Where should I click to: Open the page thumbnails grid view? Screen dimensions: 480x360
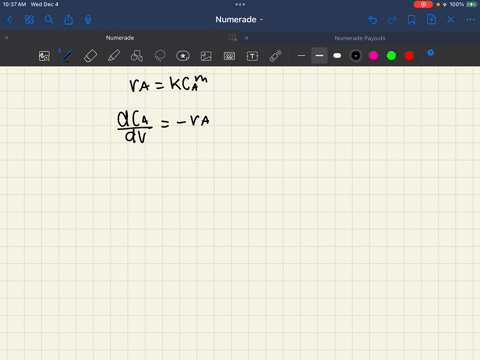point(29,20)
